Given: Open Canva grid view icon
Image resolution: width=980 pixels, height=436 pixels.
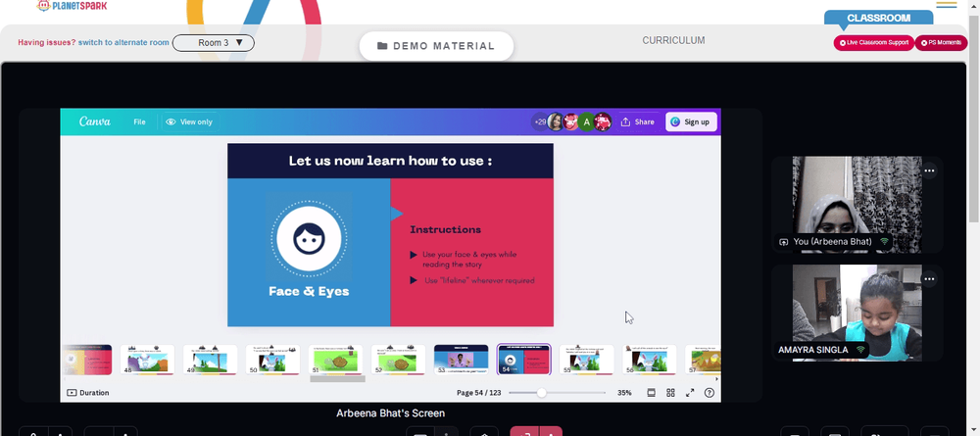Looking at the screenshot, I should click(x=670, y=393).
